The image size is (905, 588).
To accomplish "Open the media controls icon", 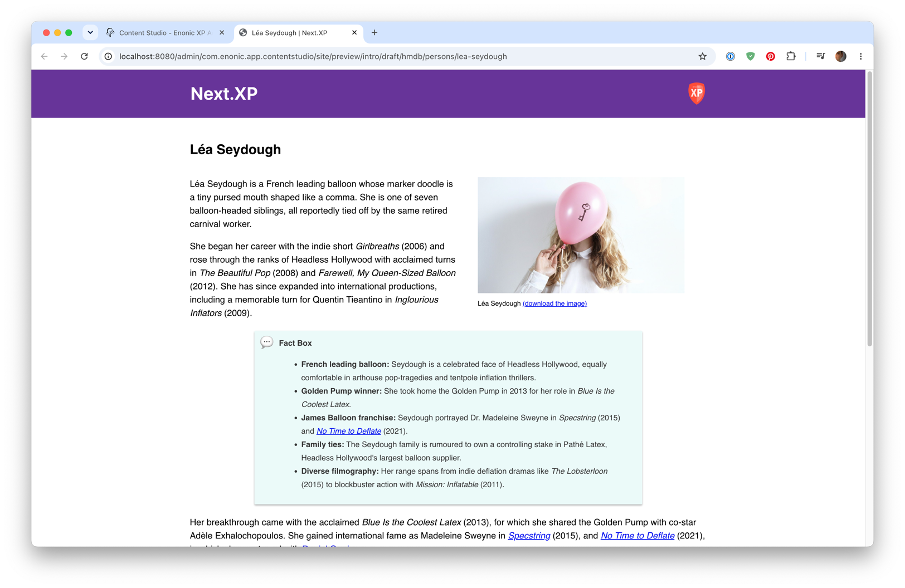I will (820, 56).
